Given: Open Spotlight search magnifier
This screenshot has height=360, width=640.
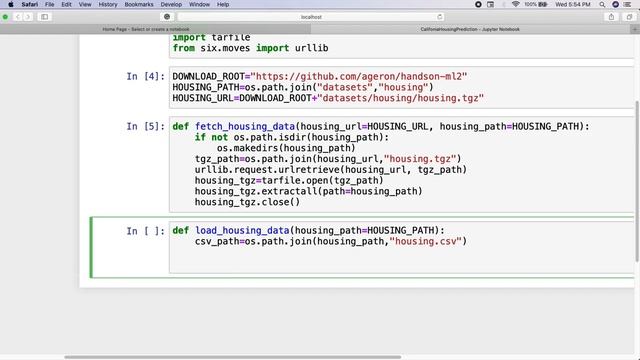Looking at the screenshot, I should coord(602,4).
